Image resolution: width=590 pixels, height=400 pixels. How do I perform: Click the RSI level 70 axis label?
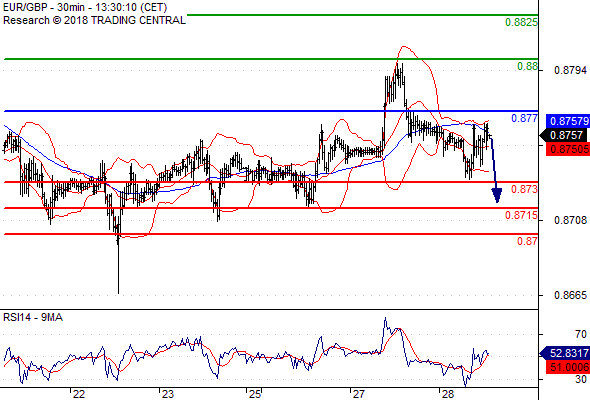point(581,334)
